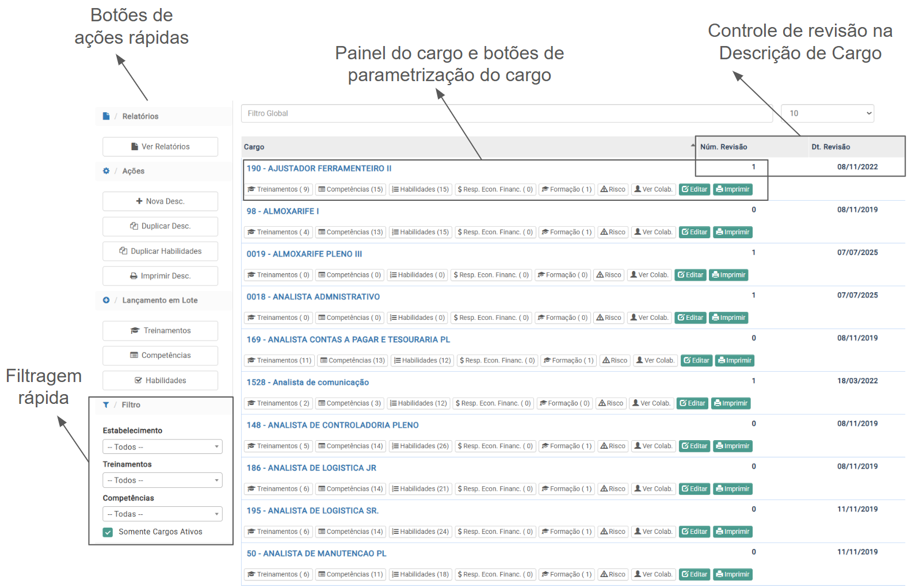Open Competências (3) for Analista de comunicação

pos(349,403)
